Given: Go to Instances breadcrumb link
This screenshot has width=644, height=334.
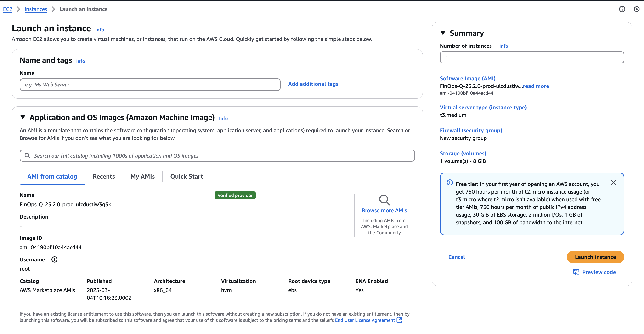Looking at the screenshot, I should point(36,9).
